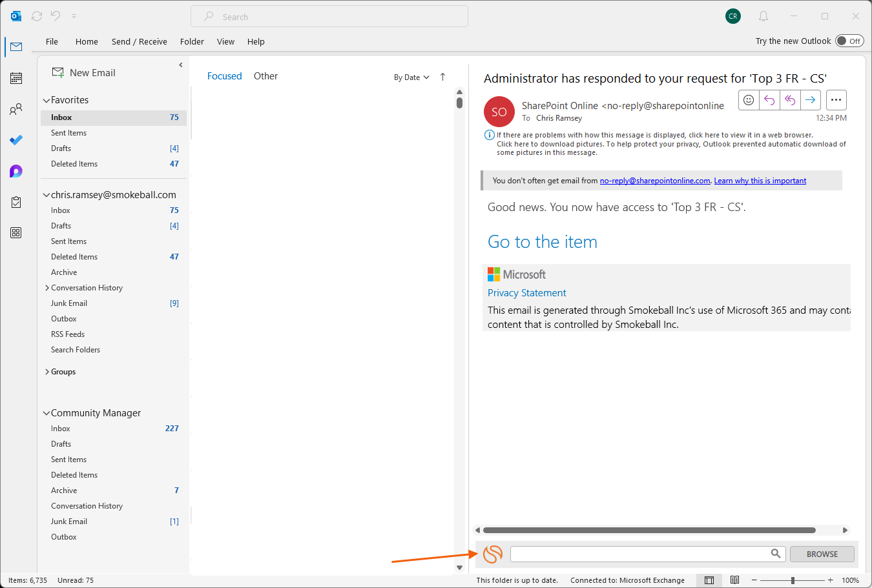Open the To Do checkmark icon

click(16, 140)
